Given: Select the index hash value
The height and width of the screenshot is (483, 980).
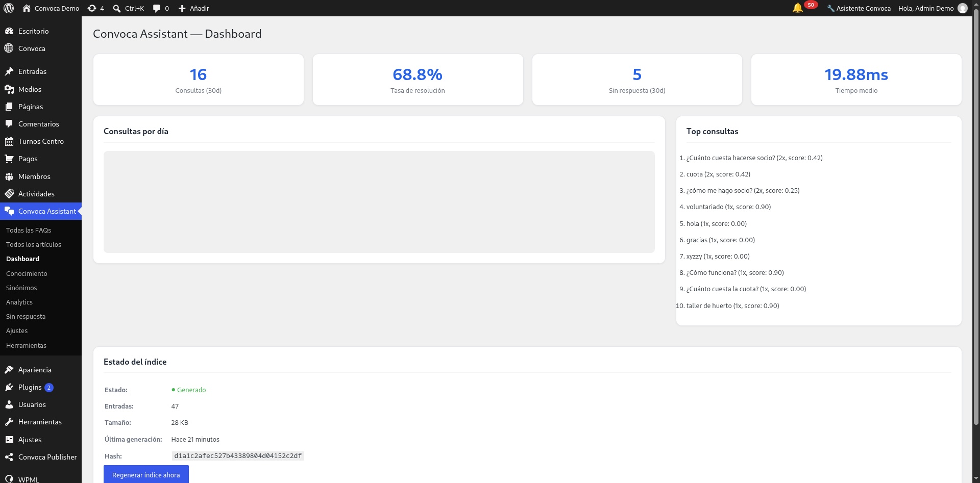Looking at the screenshot, I should [238, 456].
